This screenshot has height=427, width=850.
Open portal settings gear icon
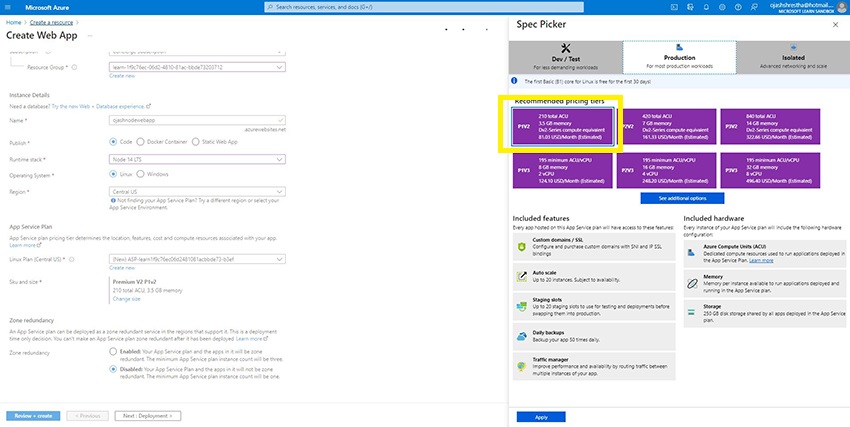click(x=722, y=8)
